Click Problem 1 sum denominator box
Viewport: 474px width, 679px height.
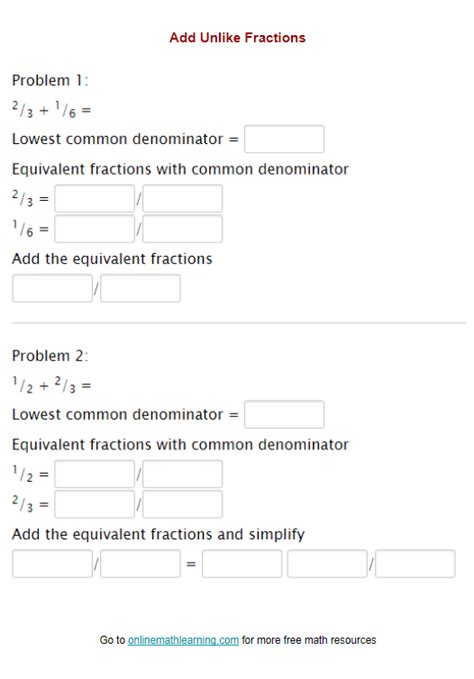[x=140, y=288]
